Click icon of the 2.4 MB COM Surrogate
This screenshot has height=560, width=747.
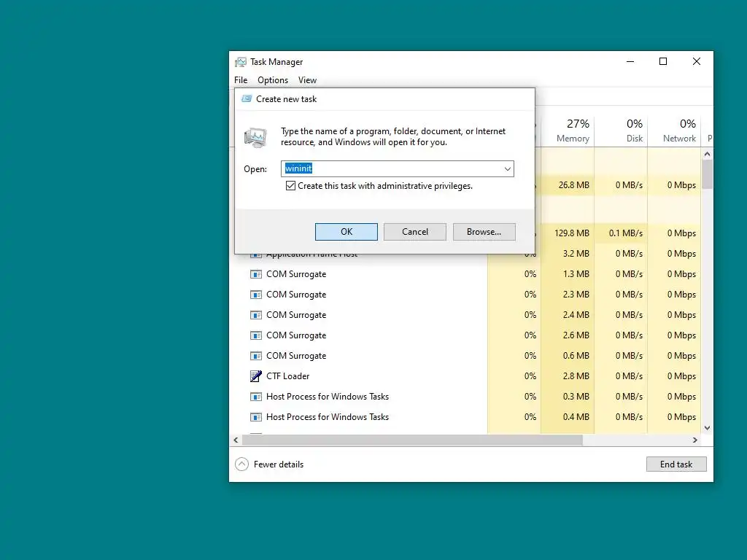[x=256, y=315]
